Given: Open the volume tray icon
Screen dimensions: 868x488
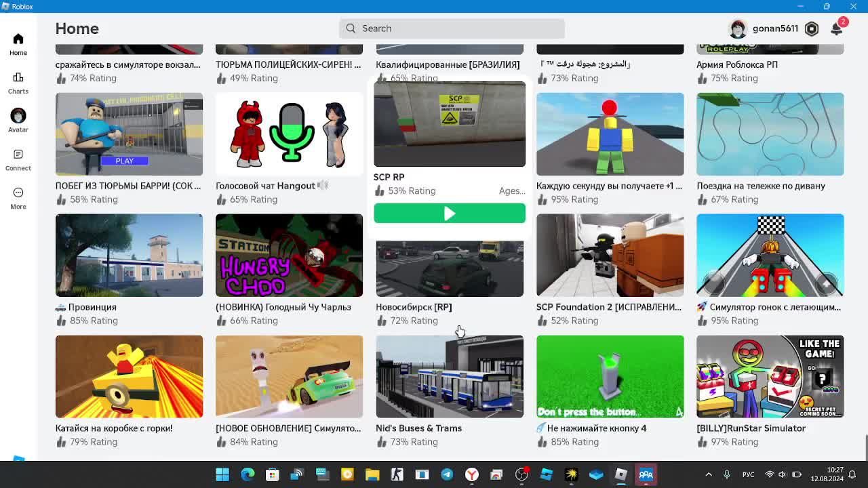Looking at the screenshot, I should click(x=783, y=474).
